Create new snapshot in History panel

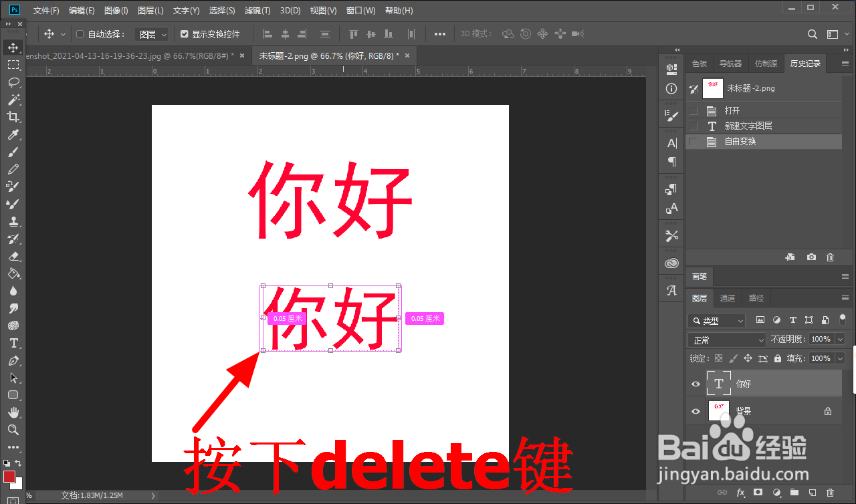[x=811, y=257]
